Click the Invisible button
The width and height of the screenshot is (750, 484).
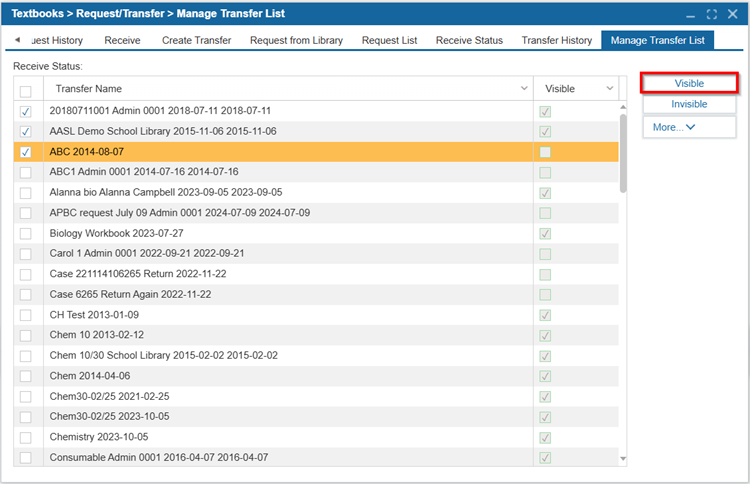click(x=689, y=104)
